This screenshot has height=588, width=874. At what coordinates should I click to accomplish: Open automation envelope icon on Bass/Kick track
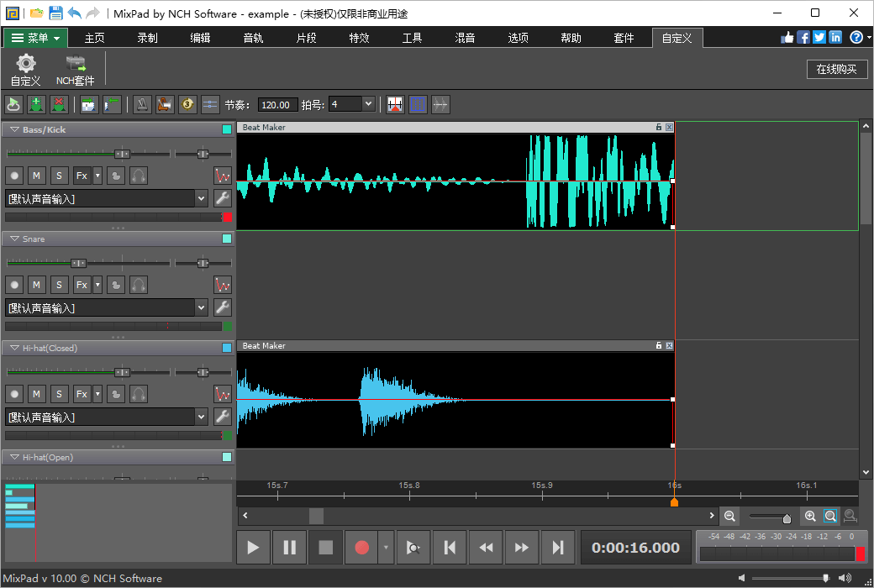click(223, 176)
